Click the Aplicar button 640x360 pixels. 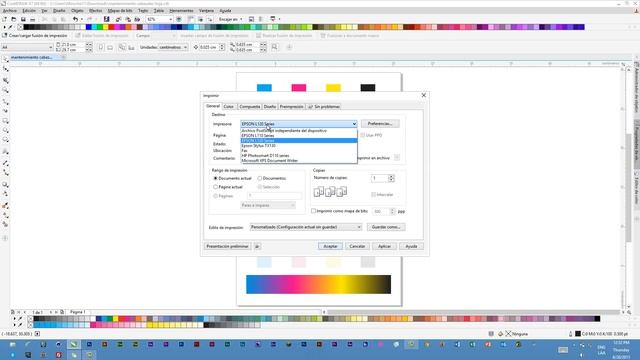(384, 247)
